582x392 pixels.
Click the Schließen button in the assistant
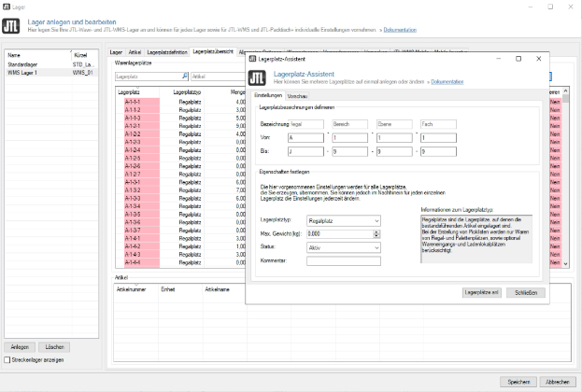click(526, 293)
